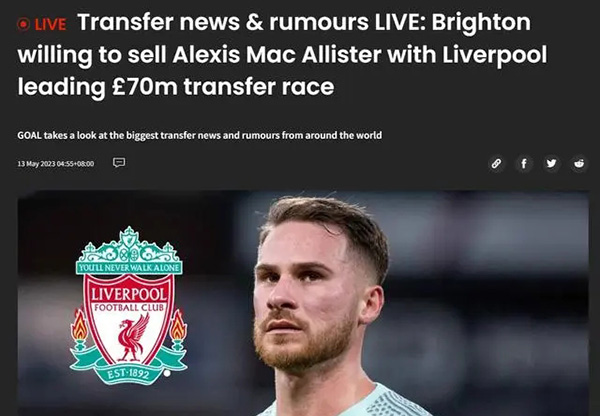Click the You'll Never Walk Alone banner
Viewport: 600px width, 416px height.
click(x=129, y=268)
